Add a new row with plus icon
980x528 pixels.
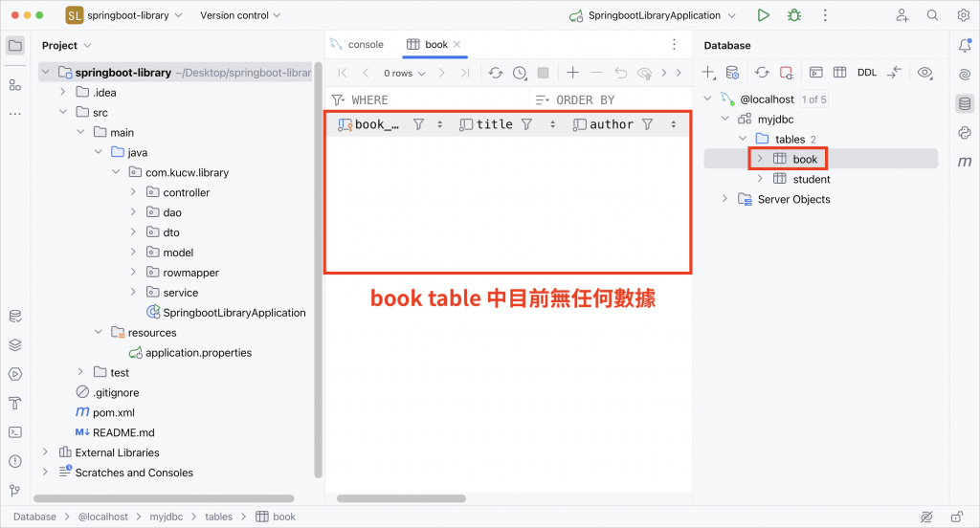click(x=572, y=73)
